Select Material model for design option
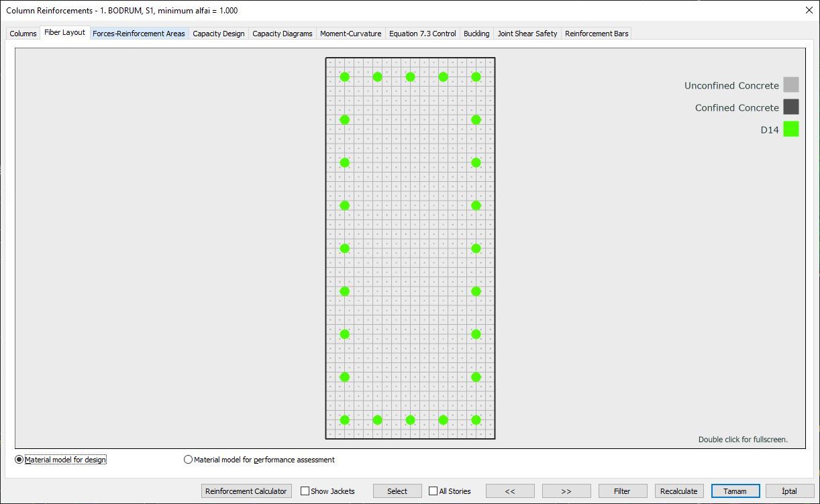This screenshot has width=820, height=504. point(18,459)
